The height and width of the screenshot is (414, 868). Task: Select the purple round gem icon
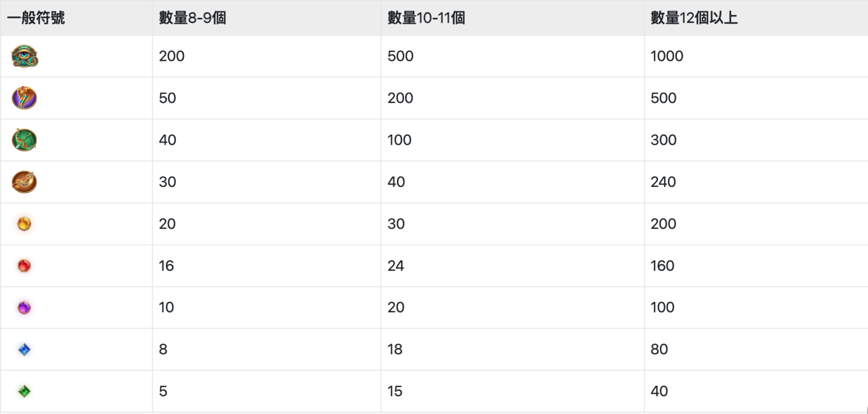(24, 308)
